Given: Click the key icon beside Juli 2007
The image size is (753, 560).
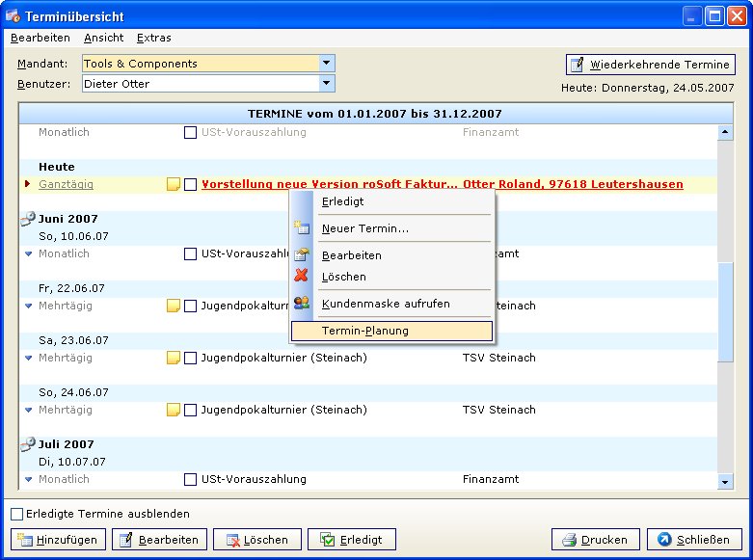Looking at the screenshot, I should pos(27,445).
